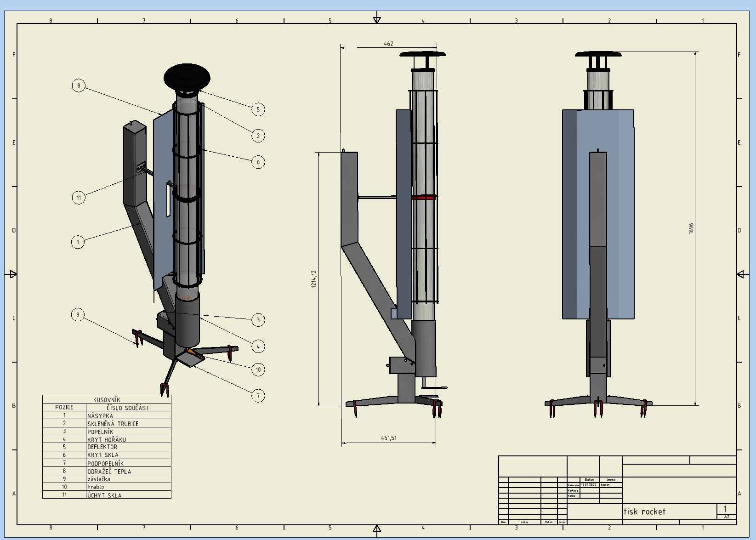Select the 451,51 base dimension

(389, 438)
